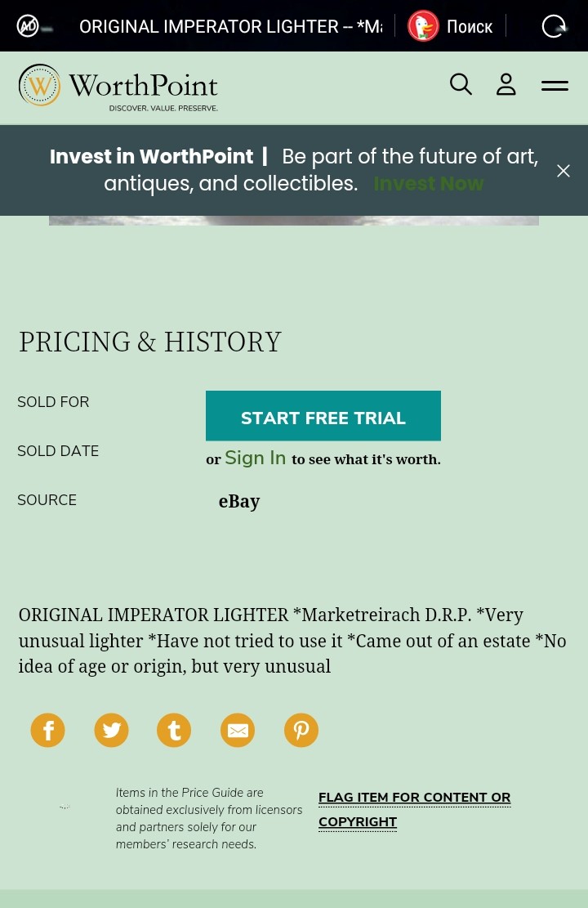
Task: Share the item on Twitter
Action: [x=111, y=730]
